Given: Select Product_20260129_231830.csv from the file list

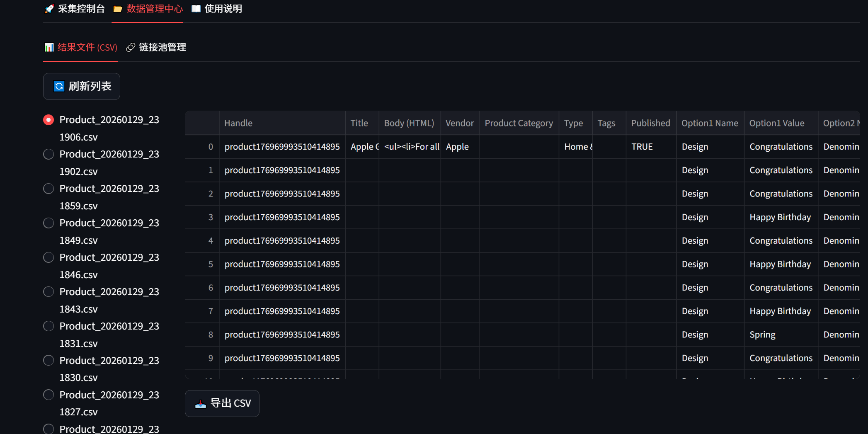Looking at the screenshot, I should (x=48, y=361).
